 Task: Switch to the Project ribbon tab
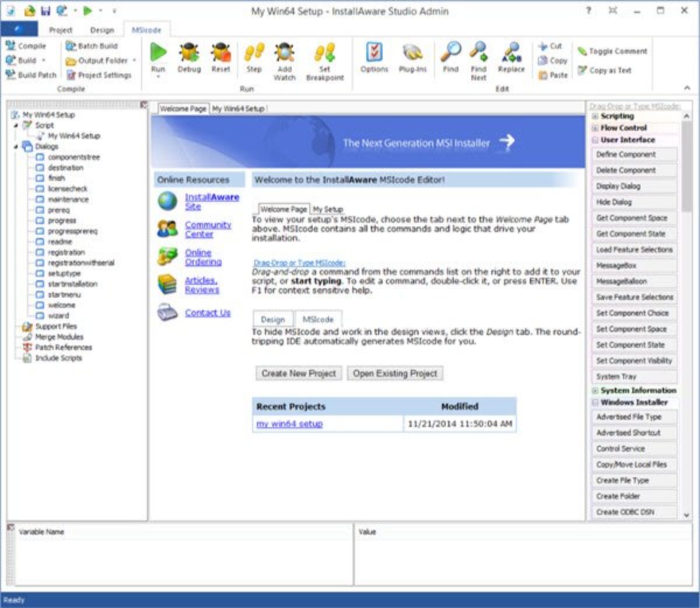coord(61,30)
